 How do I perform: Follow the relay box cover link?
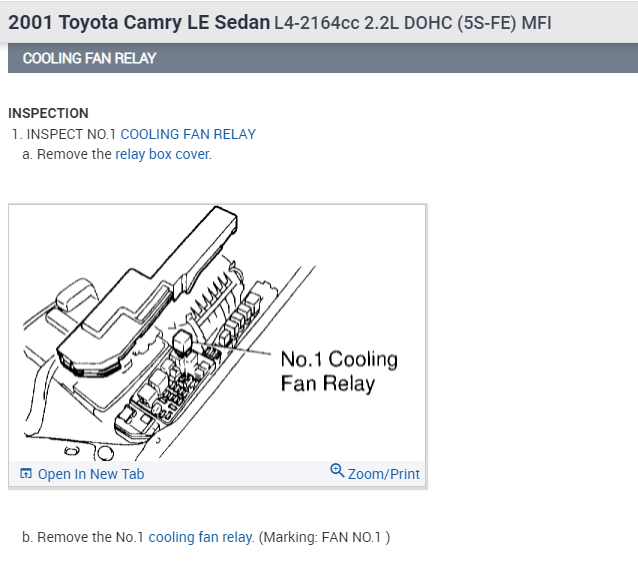click(163, 154)
